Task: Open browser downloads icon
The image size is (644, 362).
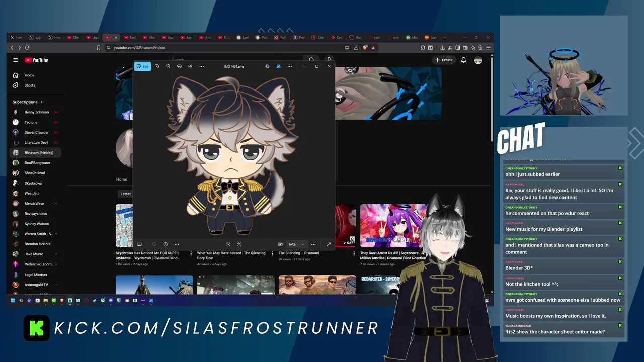Action: [x=442, y=48]
